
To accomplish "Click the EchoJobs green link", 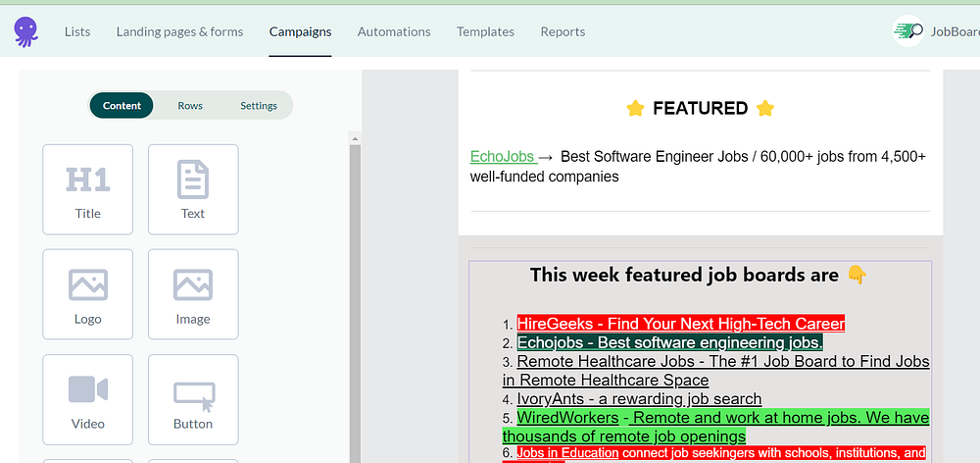I will pos(503,156).
